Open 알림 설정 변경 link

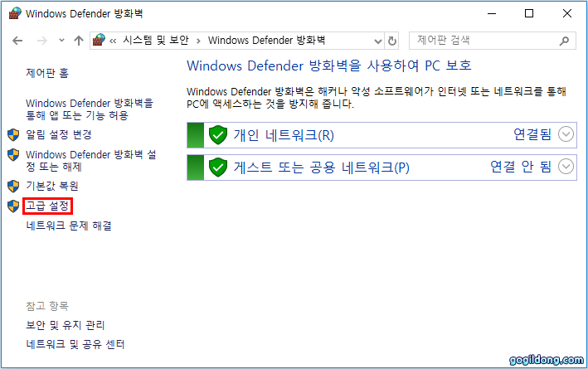point(59,134)
